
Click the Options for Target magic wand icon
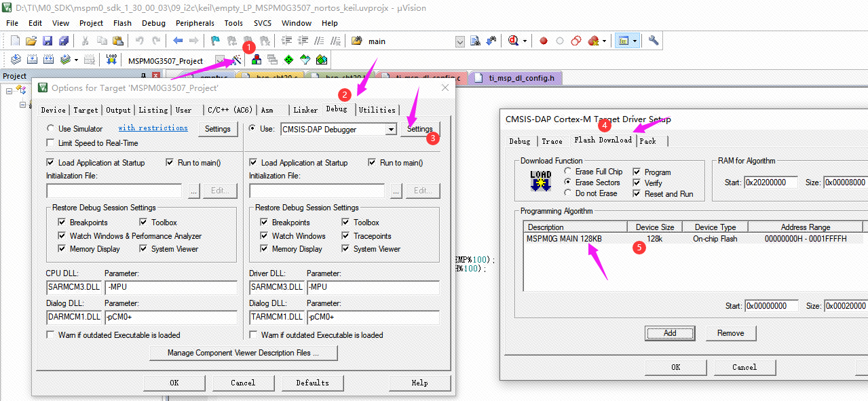click(x=236, y=60)
